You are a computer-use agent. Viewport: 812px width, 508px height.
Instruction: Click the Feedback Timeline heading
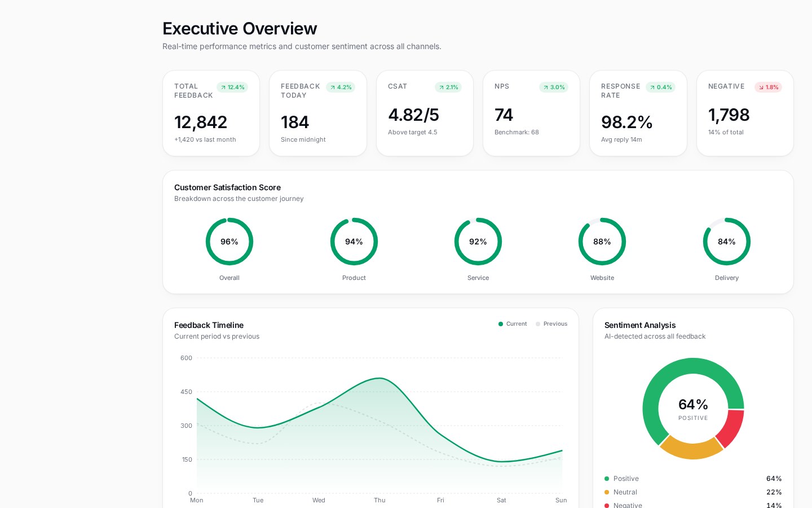coord(209,325)
